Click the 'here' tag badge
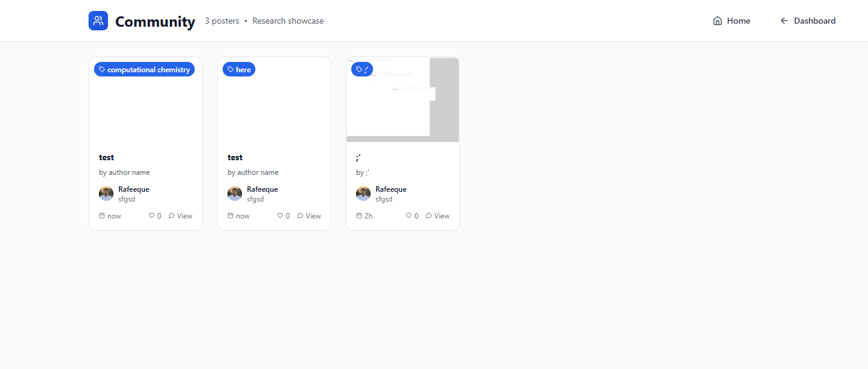Image resolution: width=868 pixels, height=369 pixels. click(x=239, y=70)
